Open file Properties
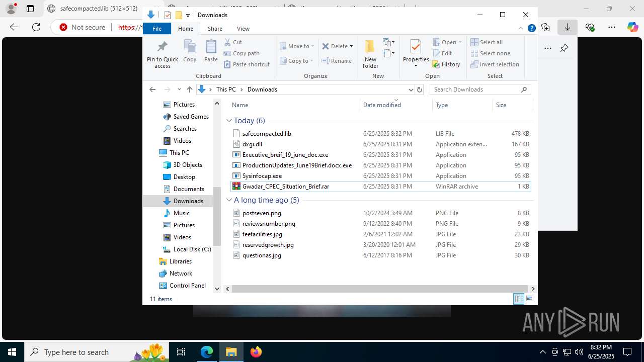Screen dimensions: 644x362 click(x=416, y=54)
